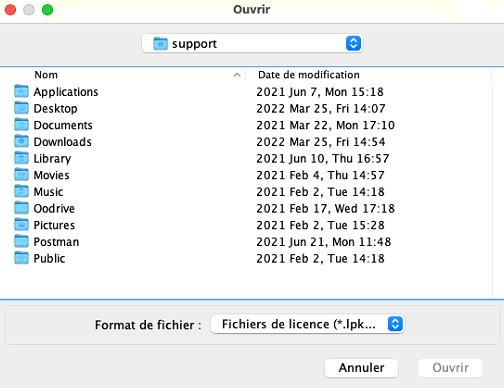Select the Desktop folder icon
The image size is (504, 388).
click(x=21, y=108)
